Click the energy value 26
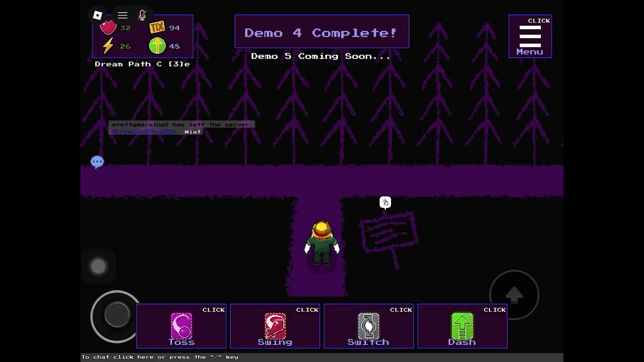This screenshot has height=362, width=644. [125, 46]
